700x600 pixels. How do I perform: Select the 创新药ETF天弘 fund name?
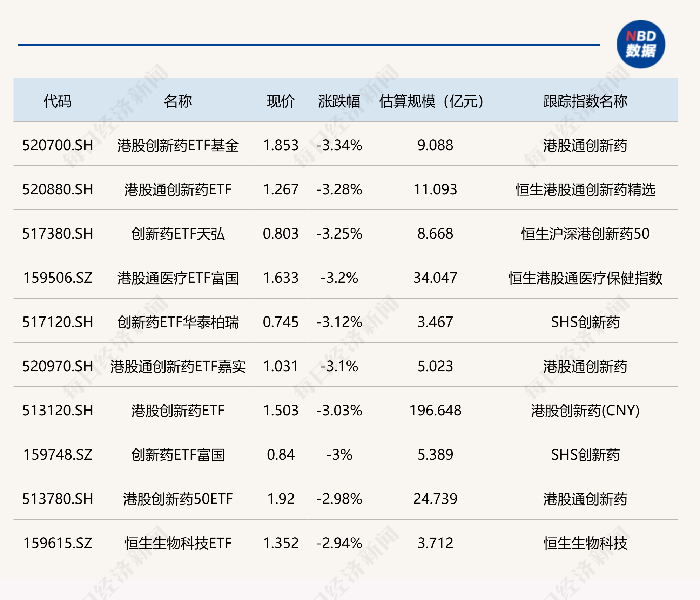click(178, 234)
